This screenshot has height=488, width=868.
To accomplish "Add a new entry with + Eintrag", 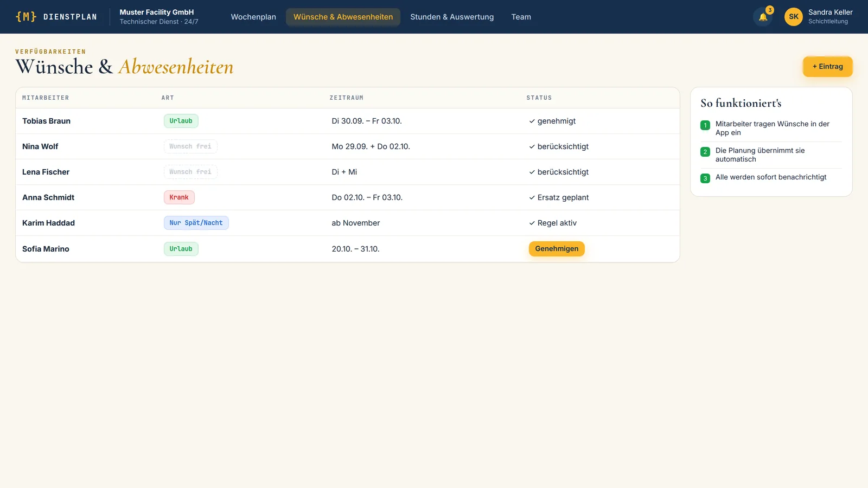I will tap(828, 67).
